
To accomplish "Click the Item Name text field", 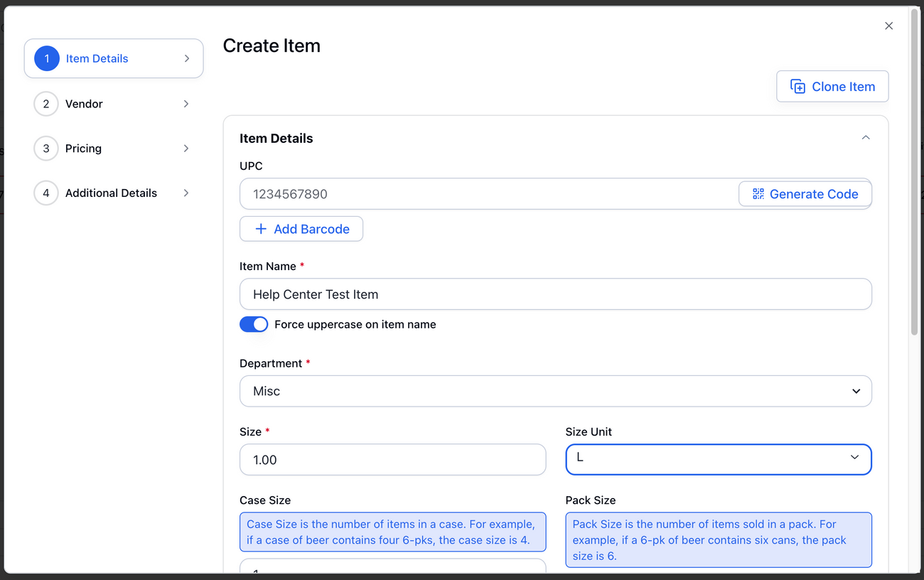I will pos(555,294).
